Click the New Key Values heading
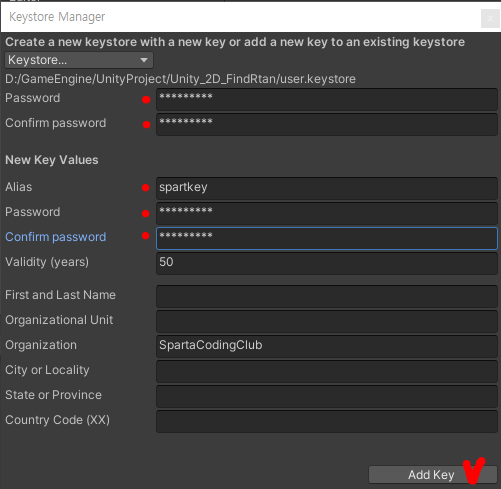This screenshot has width=501, height=489. (x=52, y=160)
